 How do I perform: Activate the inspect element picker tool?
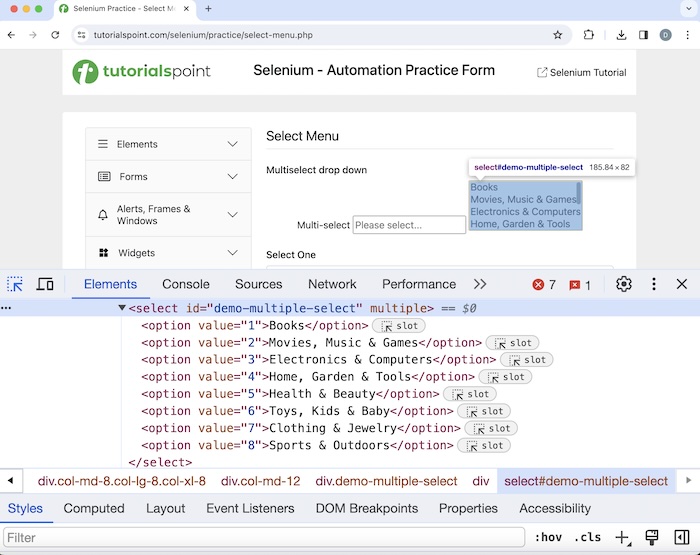pos(15,284)
